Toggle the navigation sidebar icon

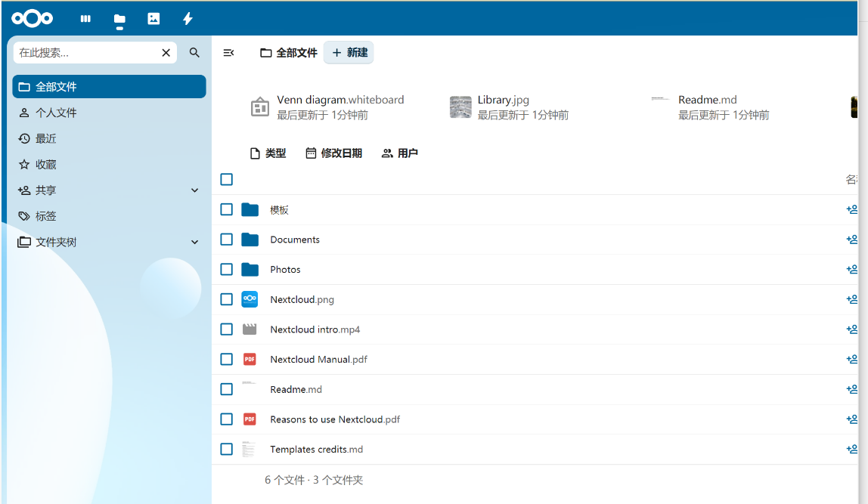click(228, 53)
